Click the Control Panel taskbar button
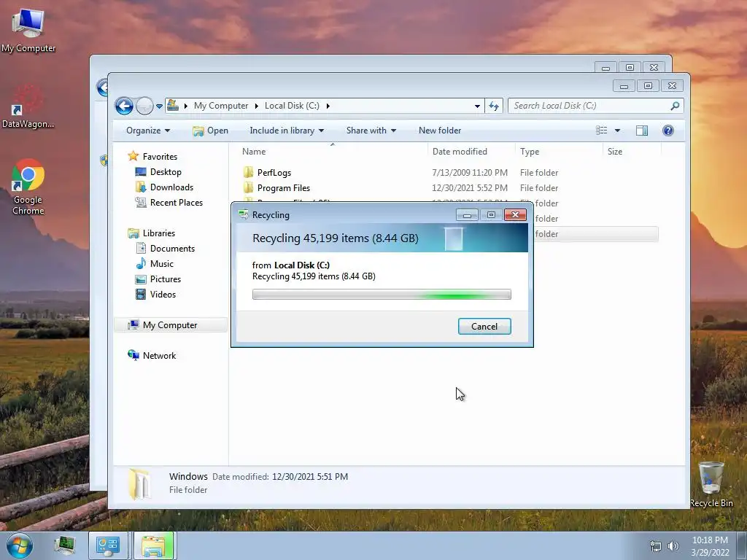Viewport: 747px width, 560px height. [x=108, y=545]
